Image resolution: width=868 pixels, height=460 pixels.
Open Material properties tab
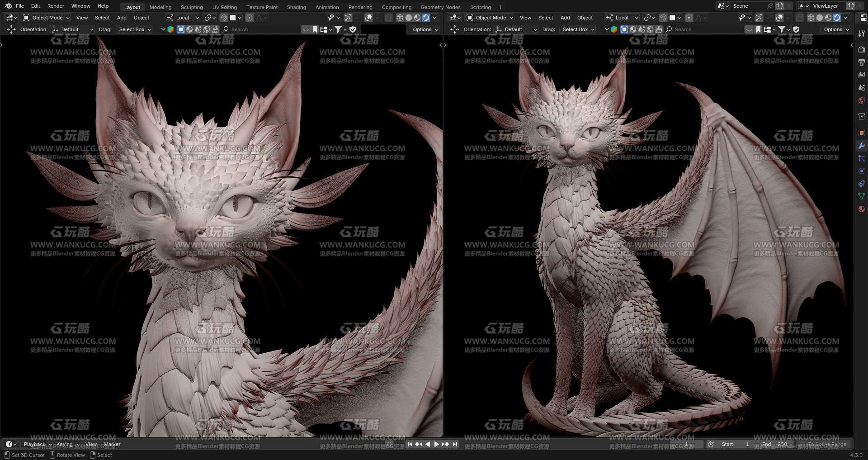(x=862, y=209)
